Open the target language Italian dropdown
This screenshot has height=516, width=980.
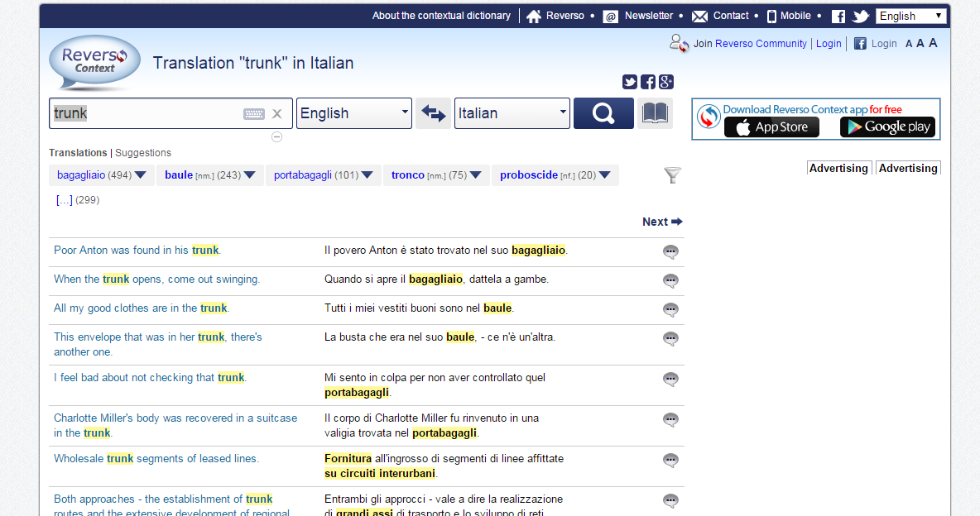point(512,113)
